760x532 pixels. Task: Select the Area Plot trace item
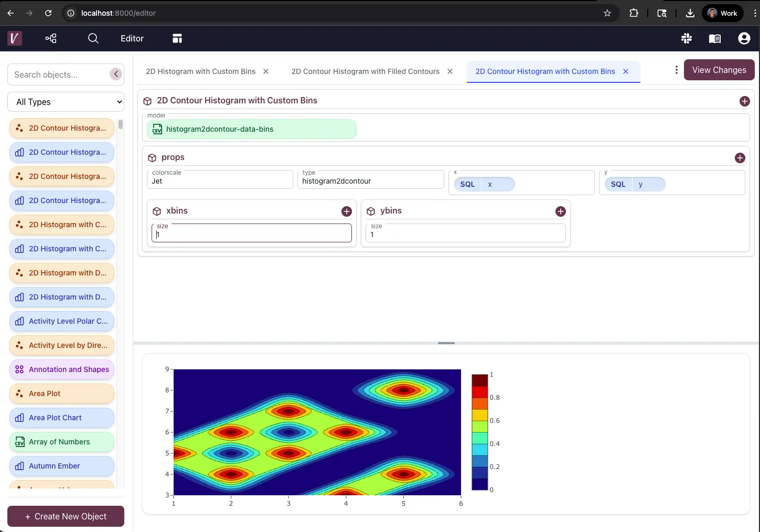pyautogui.click(x=62, y=393)
